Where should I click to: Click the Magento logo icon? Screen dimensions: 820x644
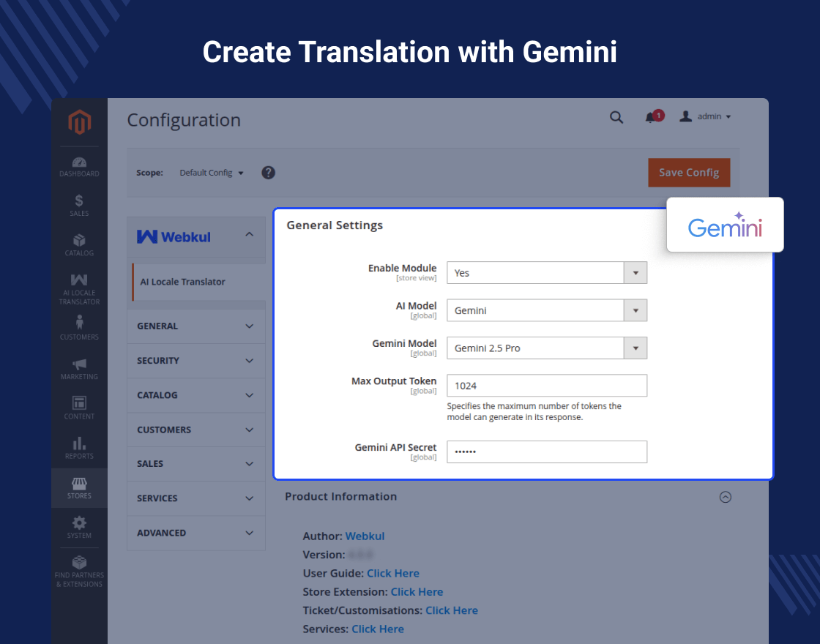79,122
